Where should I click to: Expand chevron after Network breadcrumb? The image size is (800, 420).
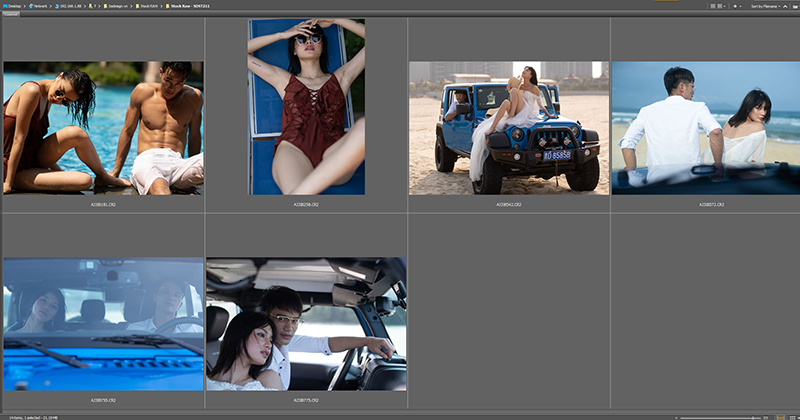pos(52,6)
